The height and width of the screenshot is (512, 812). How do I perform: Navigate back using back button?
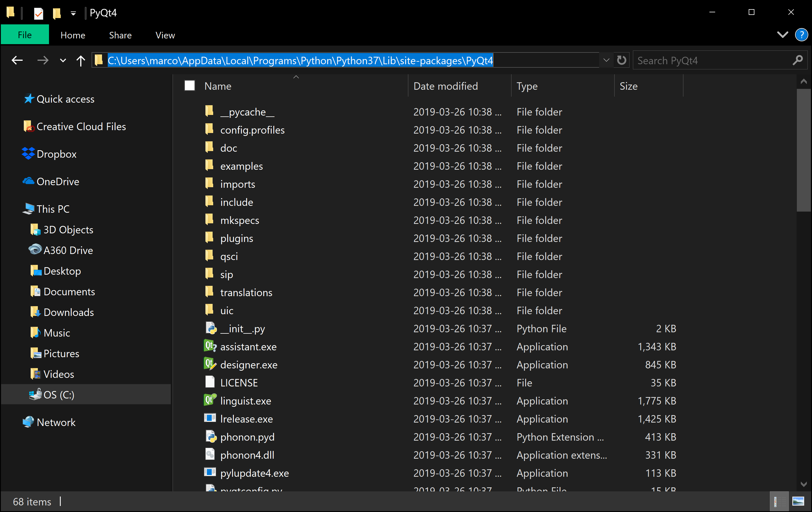16,60
